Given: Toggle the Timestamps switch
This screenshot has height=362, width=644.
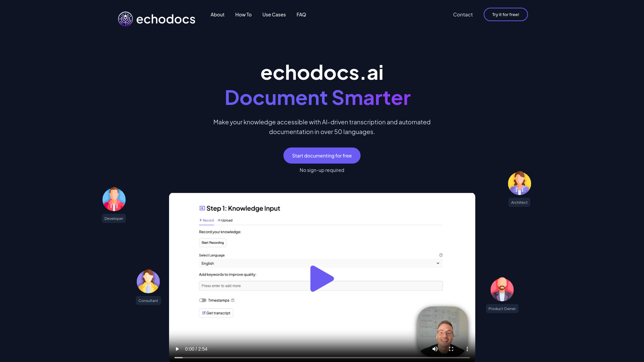Looking at the screenshot, I should pyautogui.click(x=203, y=300).
